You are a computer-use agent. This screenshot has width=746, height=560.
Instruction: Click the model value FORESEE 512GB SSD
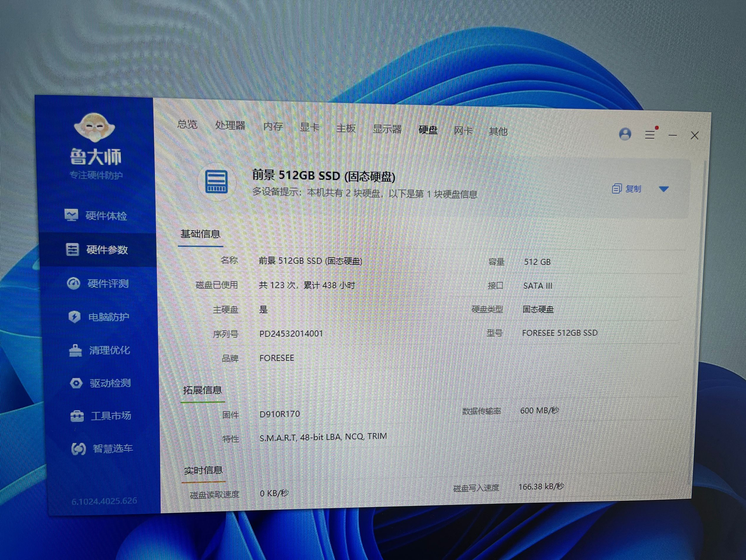point(560,333)
